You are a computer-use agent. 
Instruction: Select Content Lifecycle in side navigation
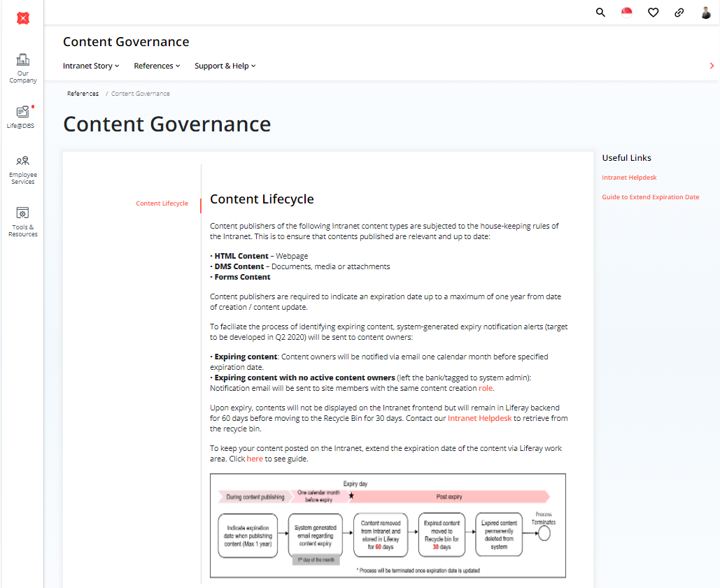(162, 203)
